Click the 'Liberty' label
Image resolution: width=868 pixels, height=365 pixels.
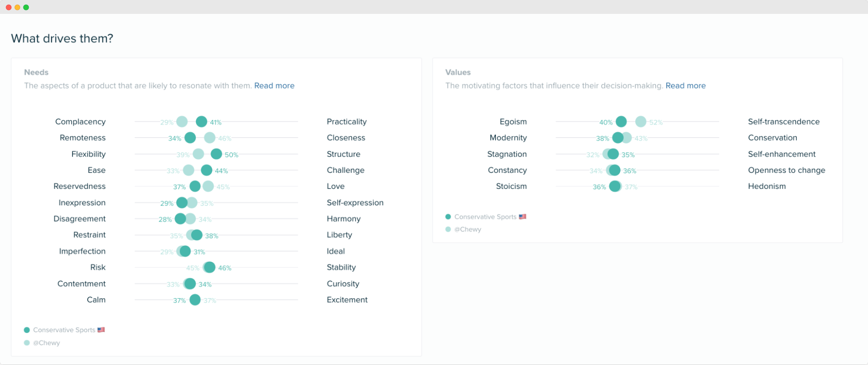tap(340, 235)
